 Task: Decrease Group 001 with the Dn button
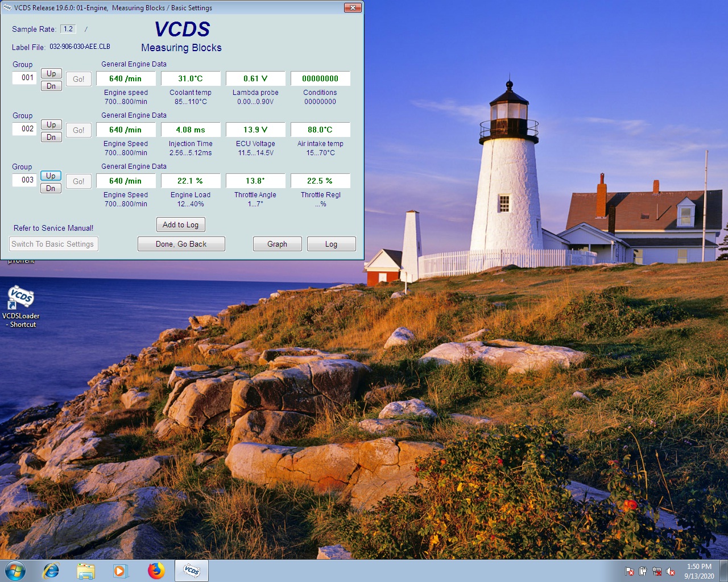coord(51,86)
